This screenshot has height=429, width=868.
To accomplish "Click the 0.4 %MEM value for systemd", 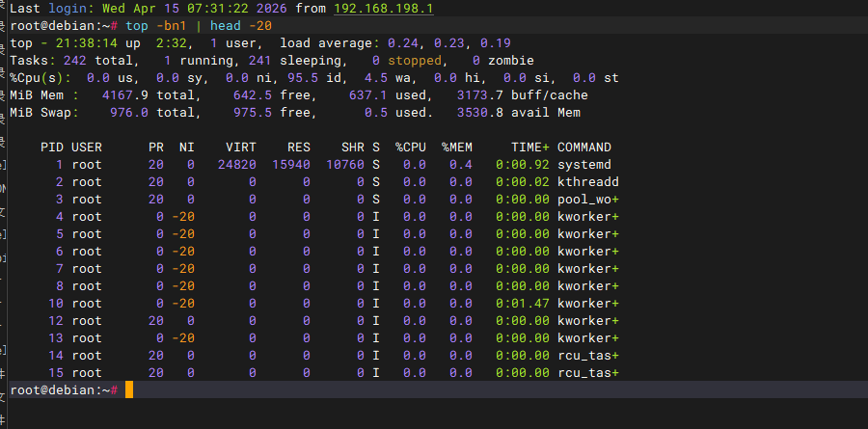I will pos(461,165).
